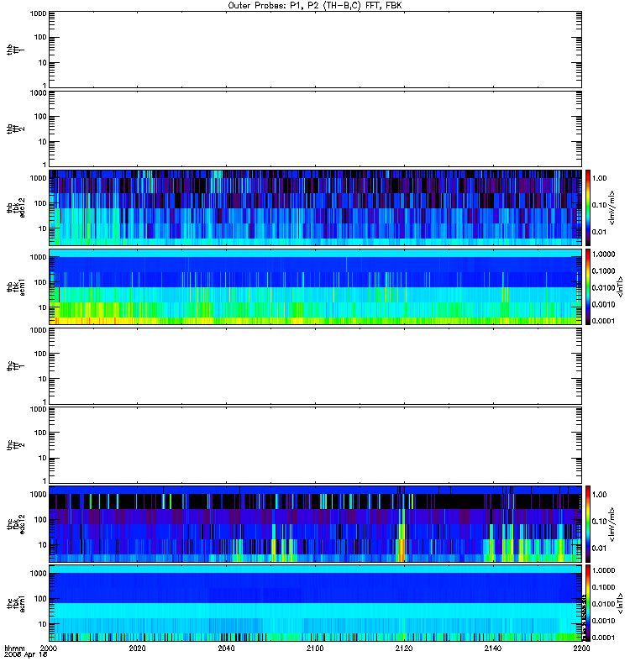Select the thb fbk scm1 panel label

pos(15,286)
